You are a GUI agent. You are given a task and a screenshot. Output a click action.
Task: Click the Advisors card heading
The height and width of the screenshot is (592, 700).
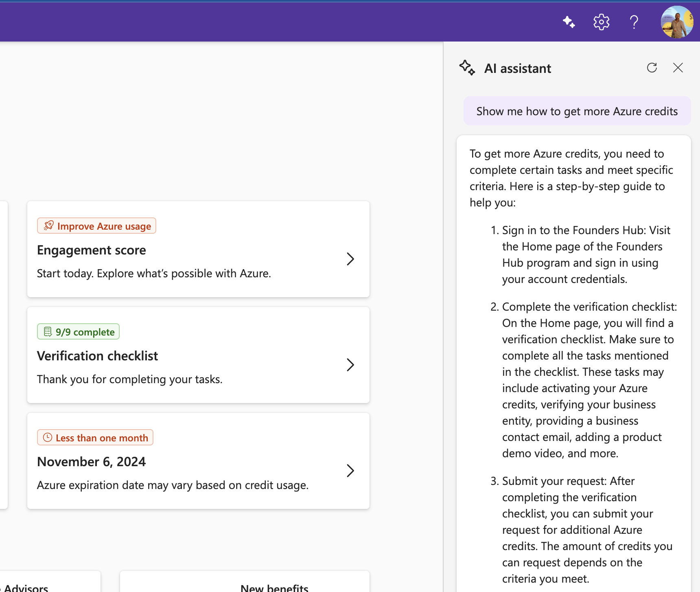tap(26, 588)
